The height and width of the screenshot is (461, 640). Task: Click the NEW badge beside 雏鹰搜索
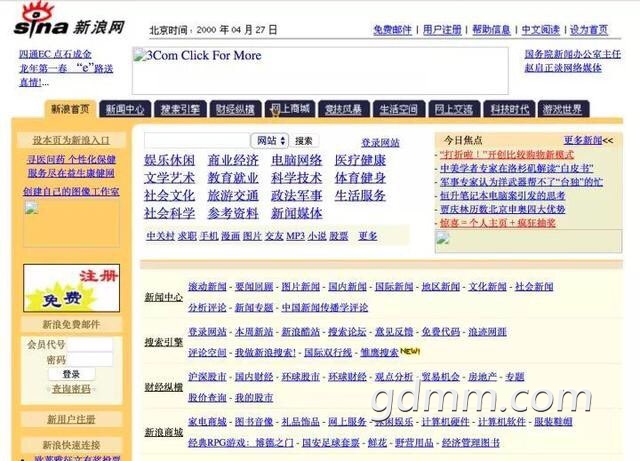coord(411,352)
